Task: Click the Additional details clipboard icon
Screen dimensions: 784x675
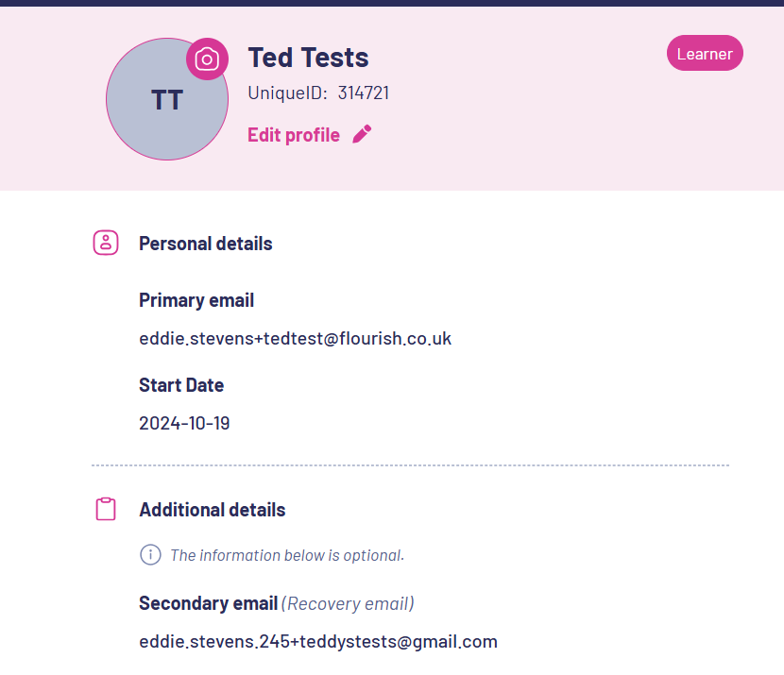Action: pos(106,509)
